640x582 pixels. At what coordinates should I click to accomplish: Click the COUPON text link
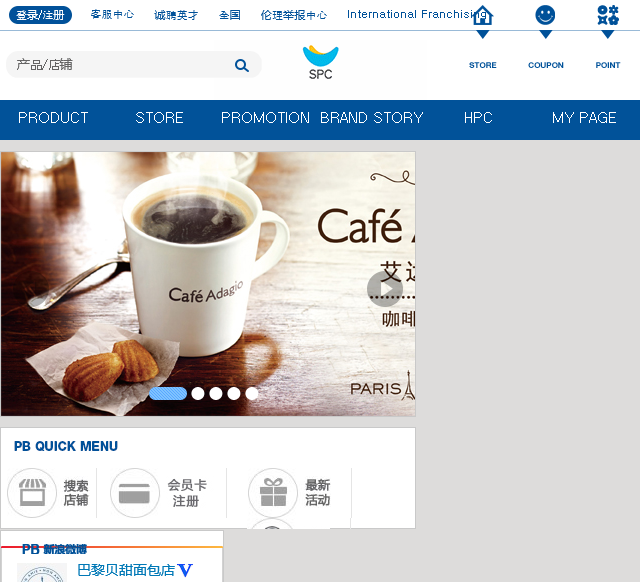click(546, 65)
